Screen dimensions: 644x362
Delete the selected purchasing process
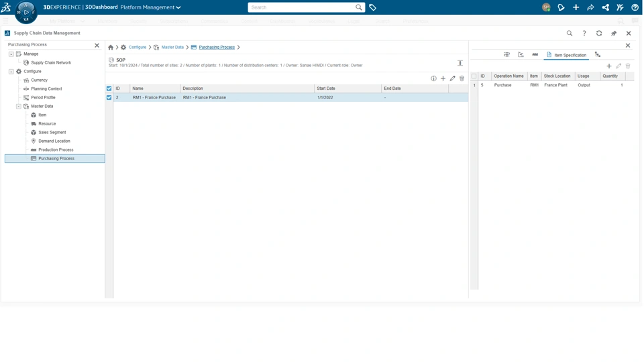(462, 78)
